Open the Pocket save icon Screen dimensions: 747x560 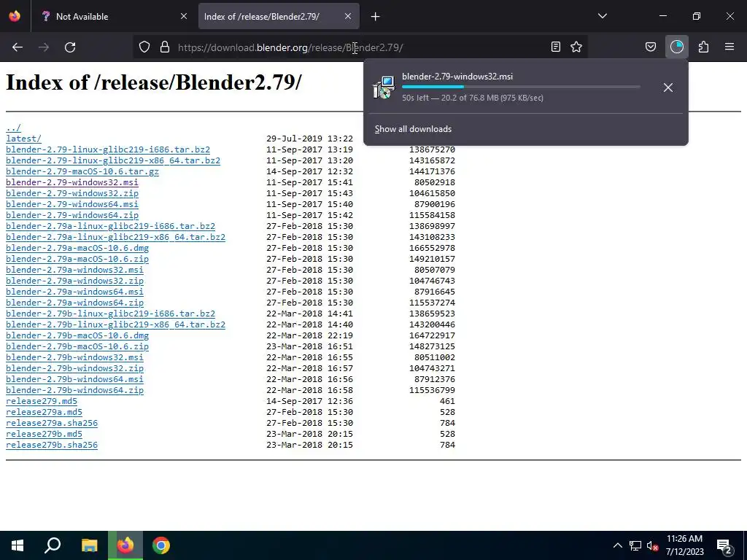(650, 47)
